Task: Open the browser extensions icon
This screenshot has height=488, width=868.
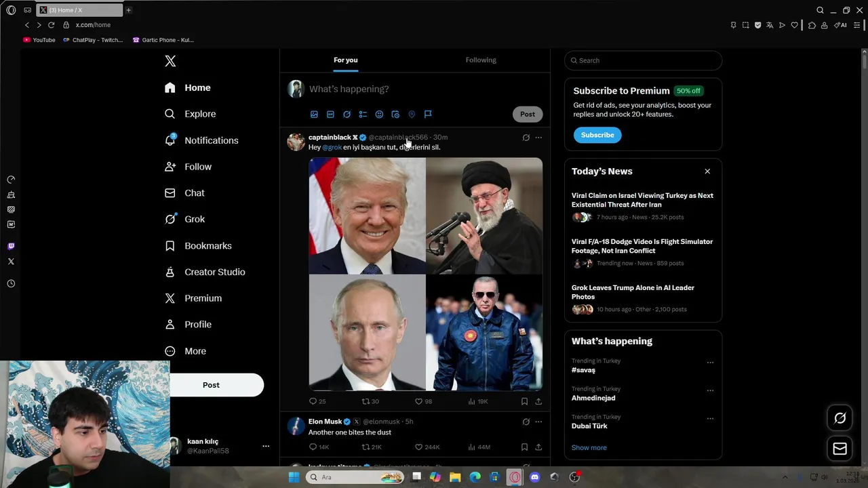Action: 812,25
